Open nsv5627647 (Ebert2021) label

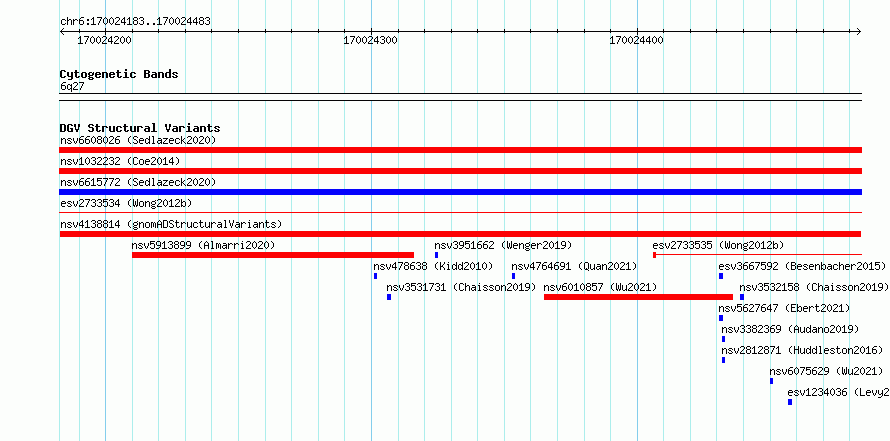click(x=784, y=308)
